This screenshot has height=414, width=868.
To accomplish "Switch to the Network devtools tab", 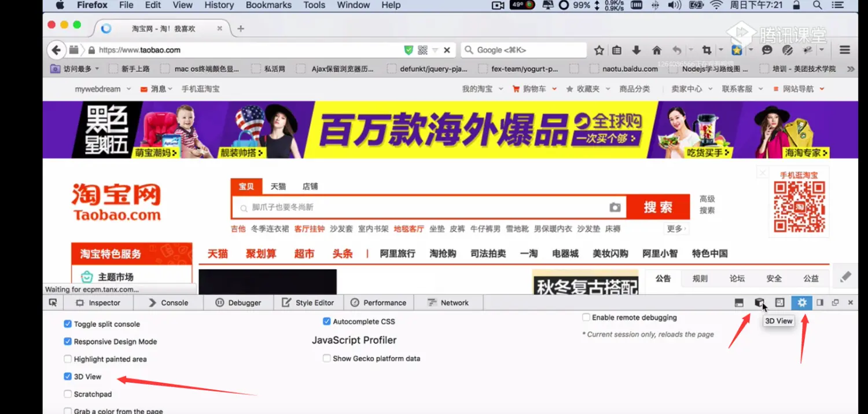I will (x=448, y=303).
